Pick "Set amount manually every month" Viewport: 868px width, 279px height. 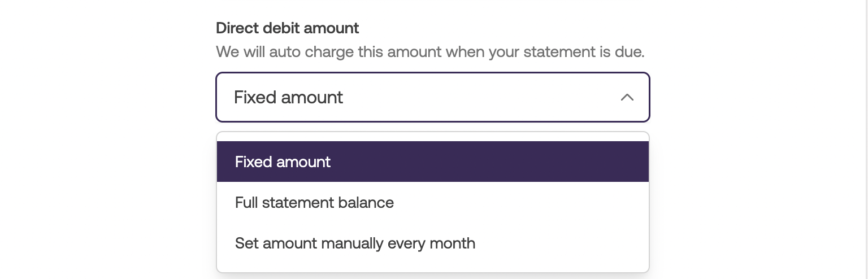pyautogui.click(x=432, y=243)
